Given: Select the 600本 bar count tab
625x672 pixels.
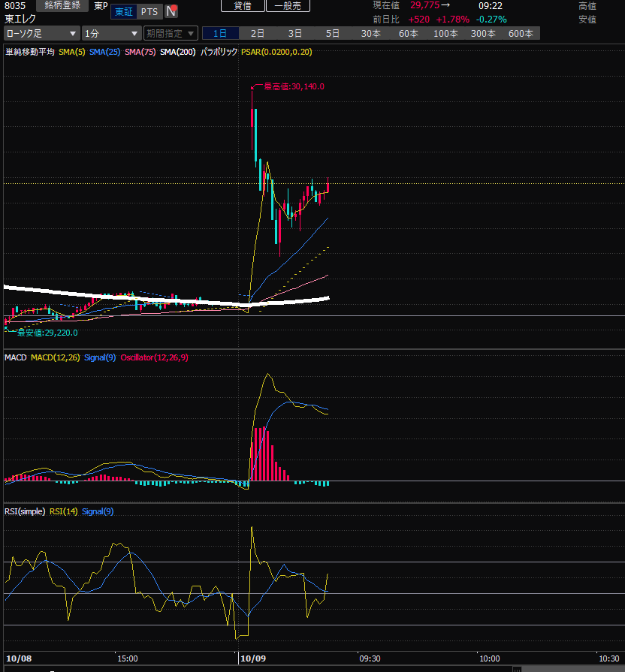Looking at the screenshot, I should point(521,34).
